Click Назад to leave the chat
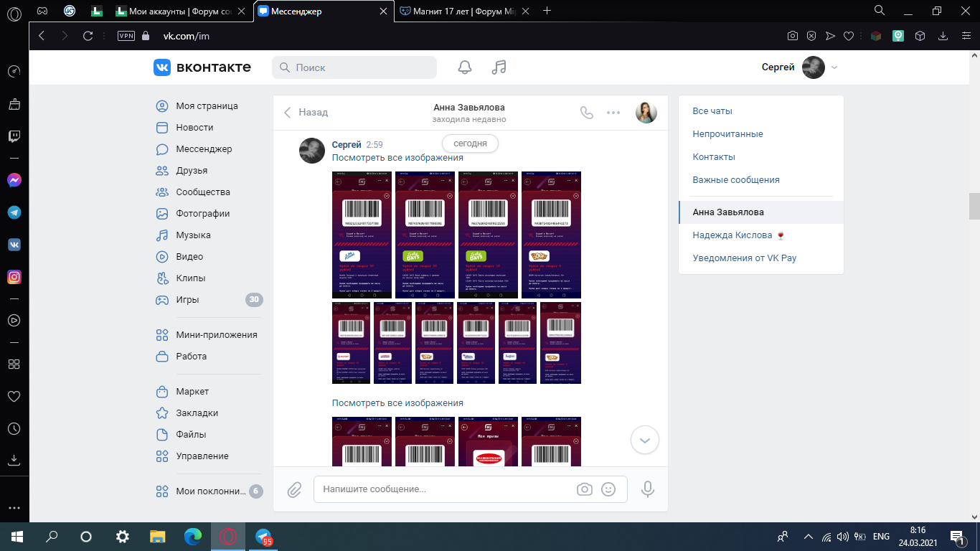980x551 pixels. tap(306, 113)
